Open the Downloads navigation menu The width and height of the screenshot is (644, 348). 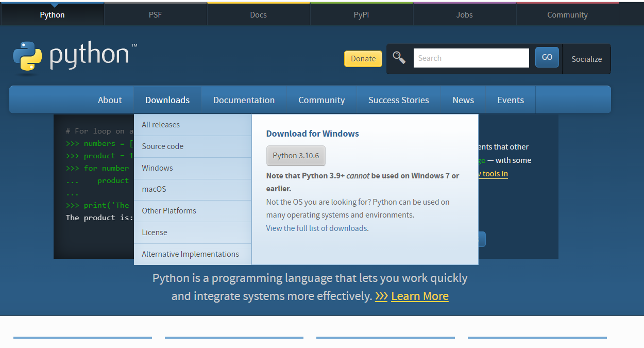pyautogui.click(x=167, y=100)
